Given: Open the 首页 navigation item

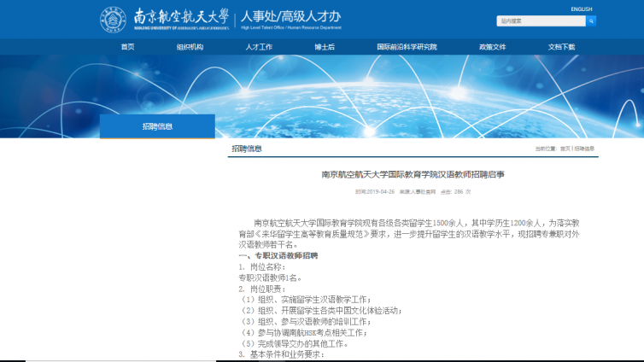Looking at the screenshot, I should coord(128,47).
